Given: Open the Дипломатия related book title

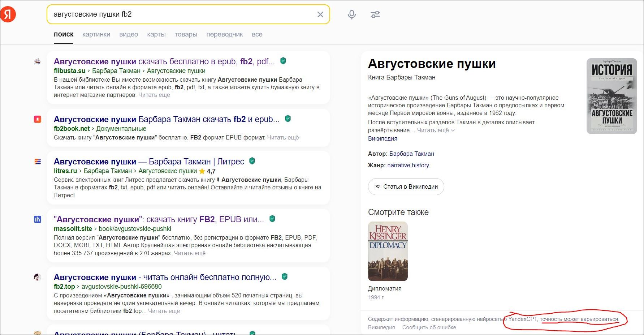Looking at the screenshot, I should point(385,288).
